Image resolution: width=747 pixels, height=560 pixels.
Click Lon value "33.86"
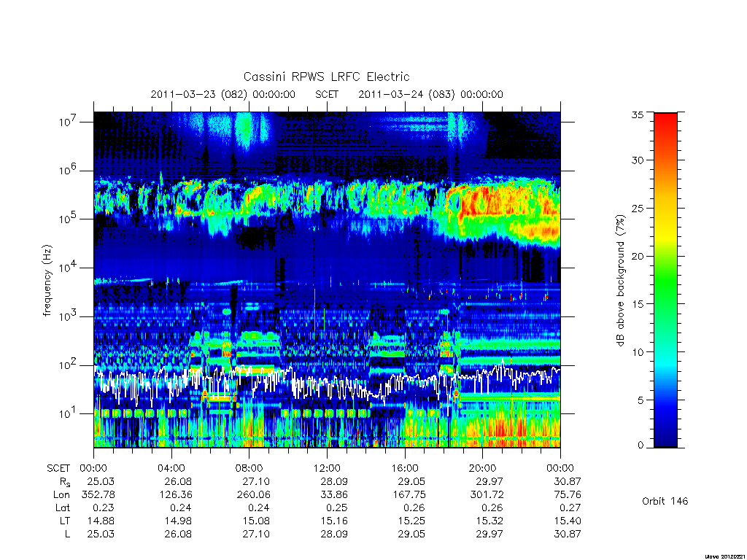coord(334,495)
